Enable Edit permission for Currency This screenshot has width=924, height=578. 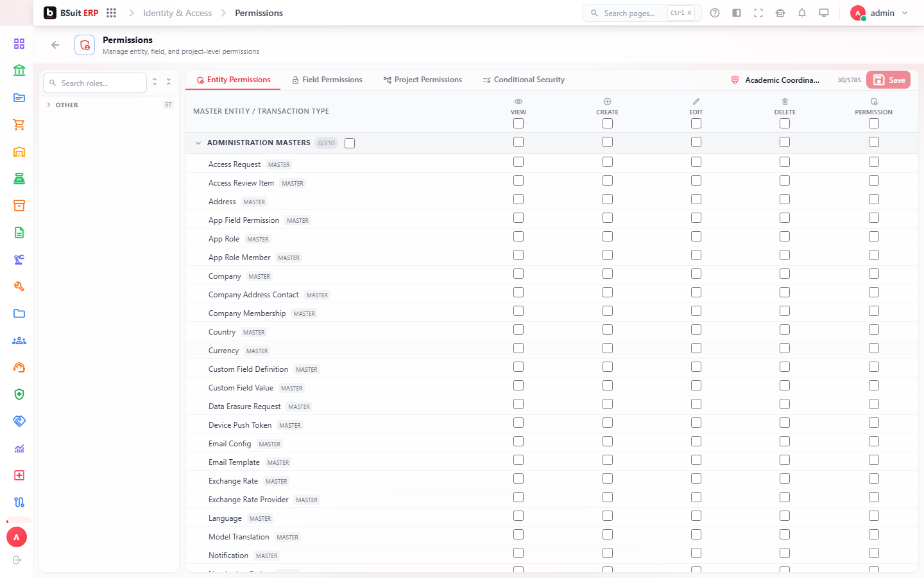696,348
